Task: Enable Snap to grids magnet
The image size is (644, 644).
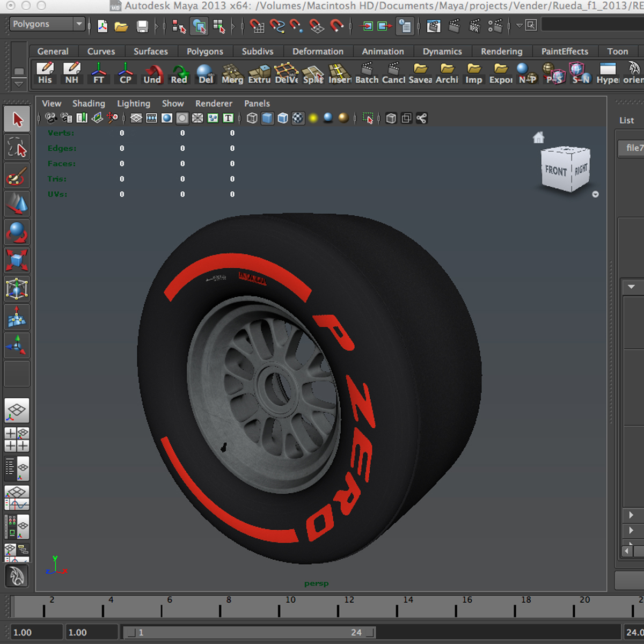Action: click(x=257, y=26)
